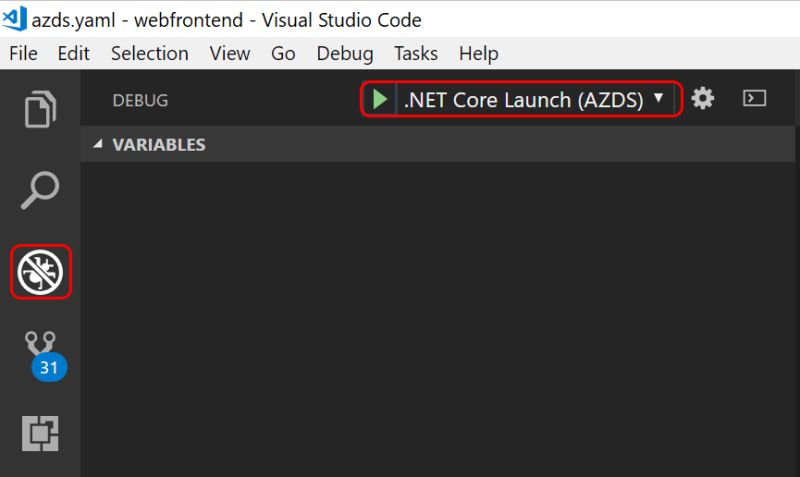Viewport: 800px width, 477px height.
Task: Open the Debug view bug icon
Action: tap(40, 272)
